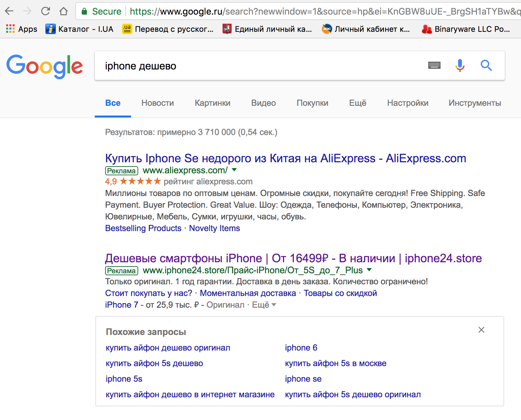
Task: Open the Novelty Items sitelink
Action: [214, 228]
